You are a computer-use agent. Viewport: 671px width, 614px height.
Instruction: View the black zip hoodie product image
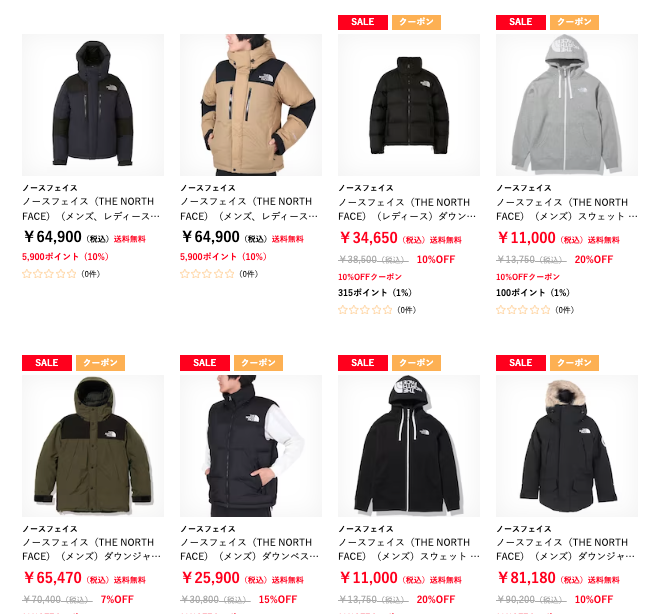point(409,446)
